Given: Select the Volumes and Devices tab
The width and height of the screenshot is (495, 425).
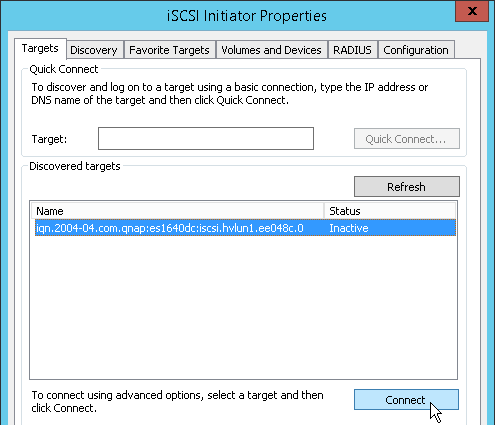Looking at the screenshot, I should (271, 50).
